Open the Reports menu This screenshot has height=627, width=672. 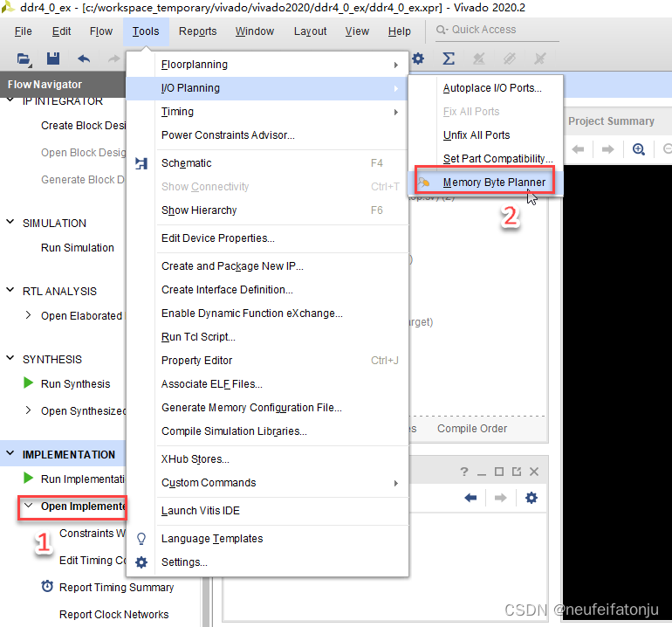point(197,31)
